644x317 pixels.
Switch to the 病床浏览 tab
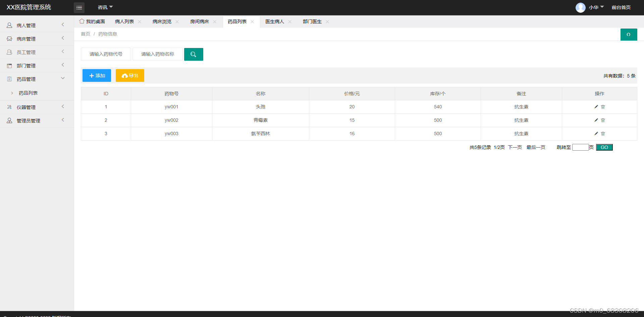(x=162, y=21)
